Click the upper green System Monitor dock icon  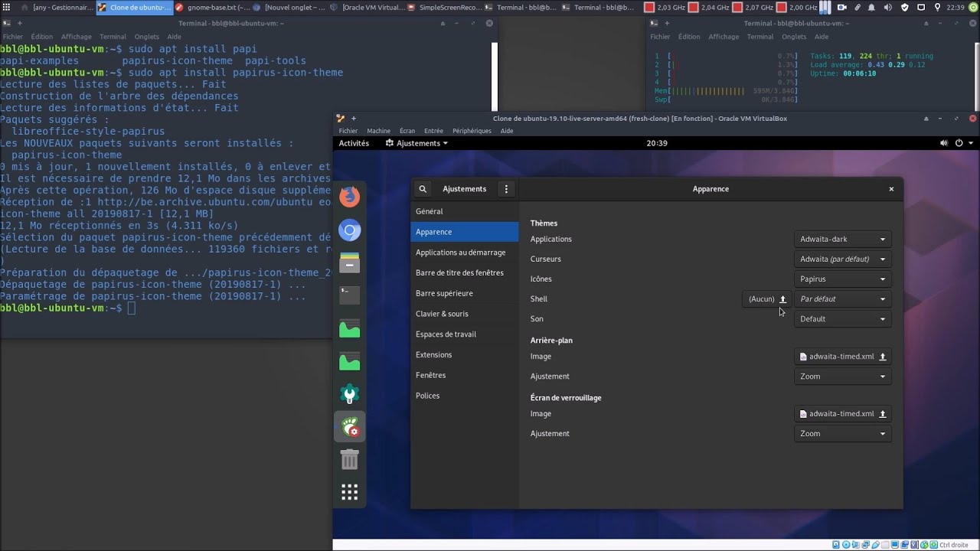point(350,329)
